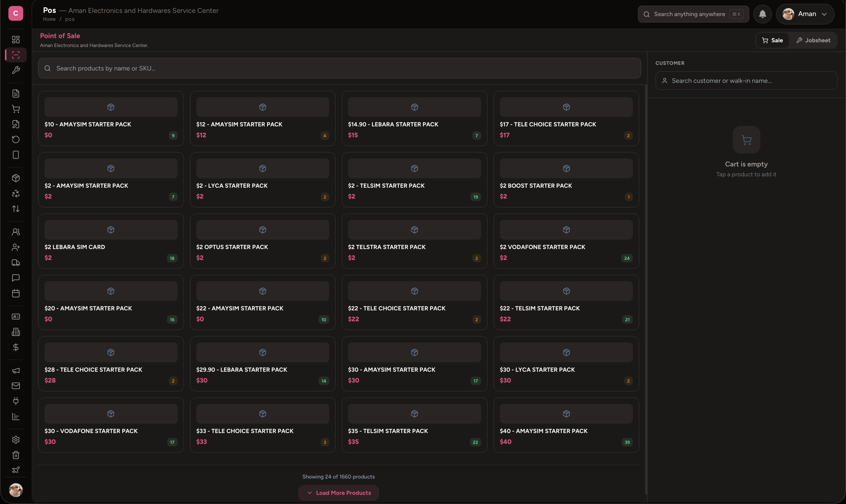Focus the product search by name or SKU field
Viewport: 846px width, 504px height.
340,68
